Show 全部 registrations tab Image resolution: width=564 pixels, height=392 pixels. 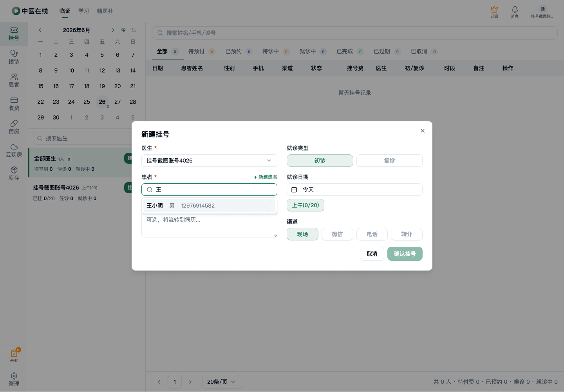click(x=168, y=51)
